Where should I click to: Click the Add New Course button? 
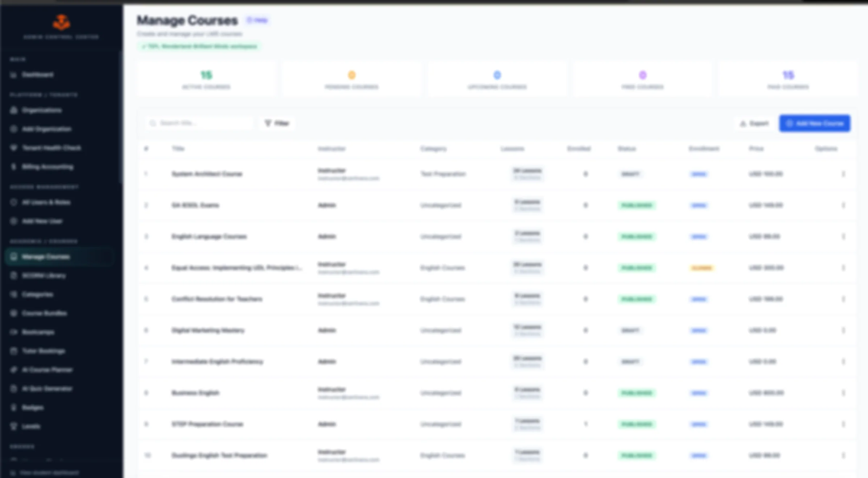[815, 123]
